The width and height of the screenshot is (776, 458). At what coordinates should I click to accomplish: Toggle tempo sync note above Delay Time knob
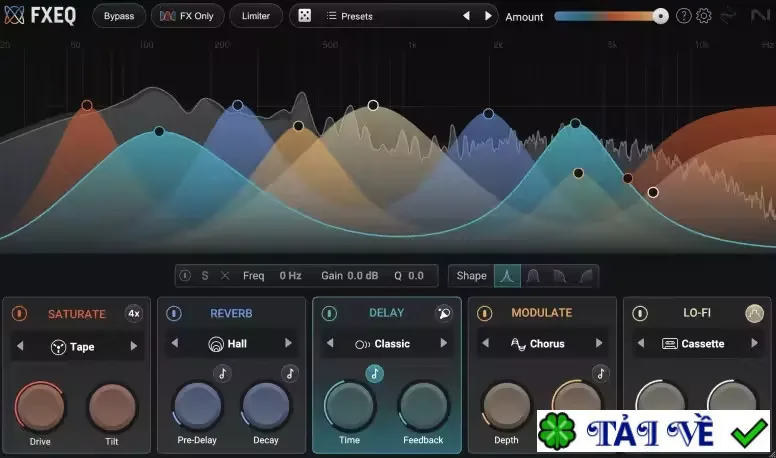pos(375,373)
